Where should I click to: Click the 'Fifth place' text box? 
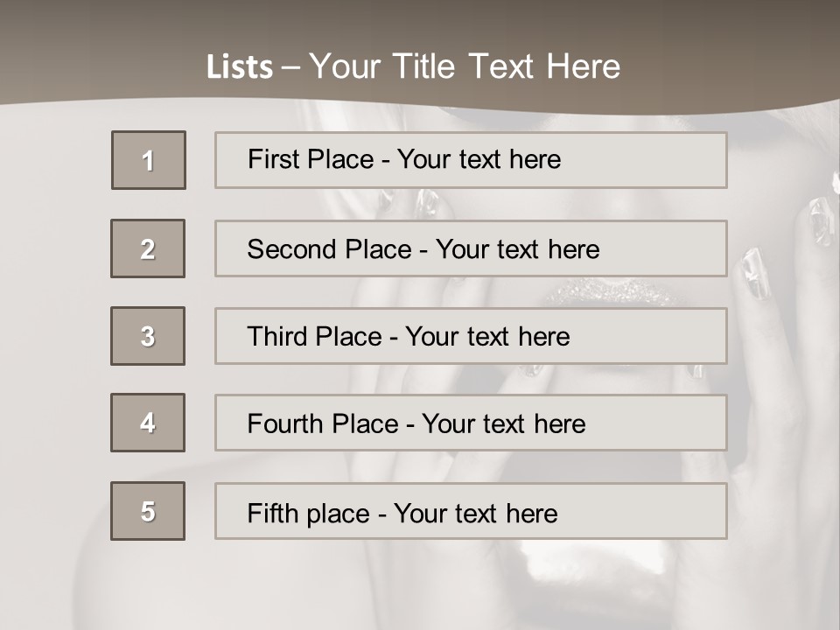(471, 511)
